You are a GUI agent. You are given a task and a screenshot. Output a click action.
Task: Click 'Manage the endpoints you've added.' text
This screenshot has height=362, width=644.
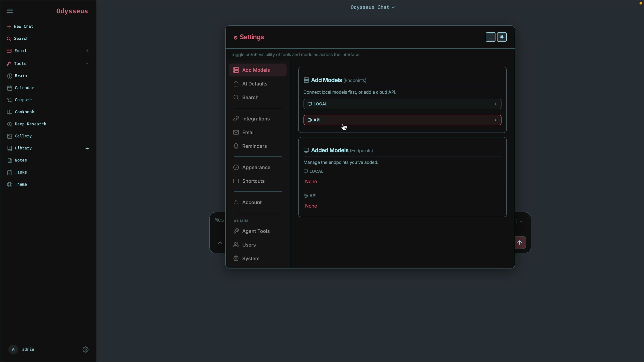click(x=341, y=162)
